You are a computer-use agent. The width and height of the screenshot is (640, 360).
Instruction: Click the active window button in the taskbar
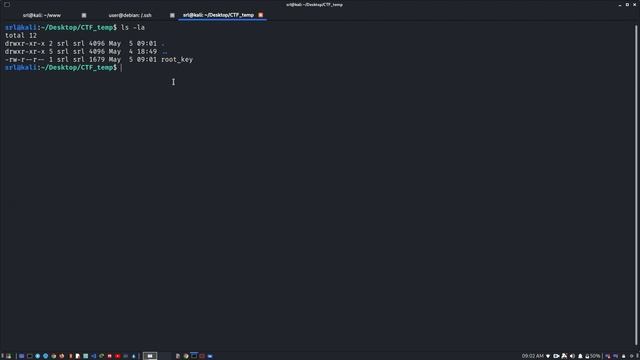point(150,356)
